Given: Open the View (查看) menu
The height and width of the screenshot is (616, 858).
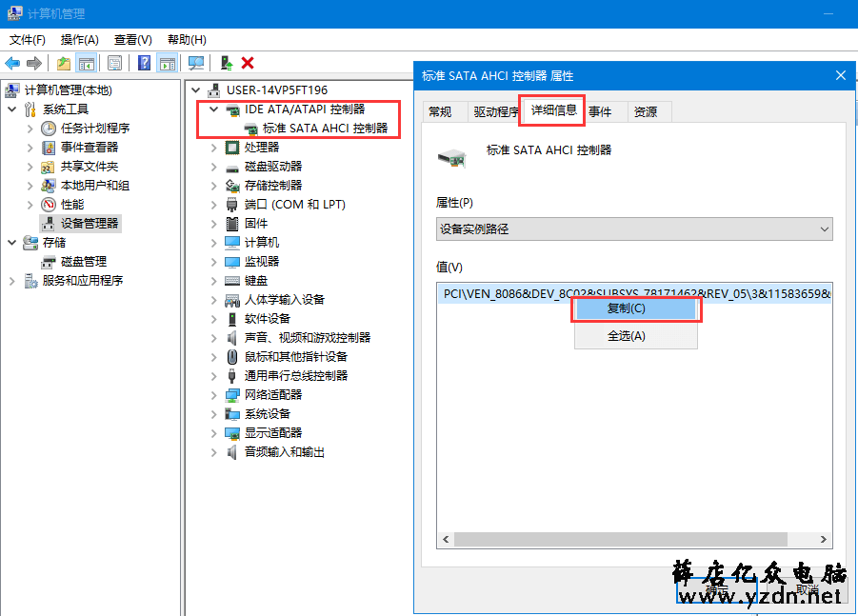Looking at the screenshot, I should tap(132, 40).
